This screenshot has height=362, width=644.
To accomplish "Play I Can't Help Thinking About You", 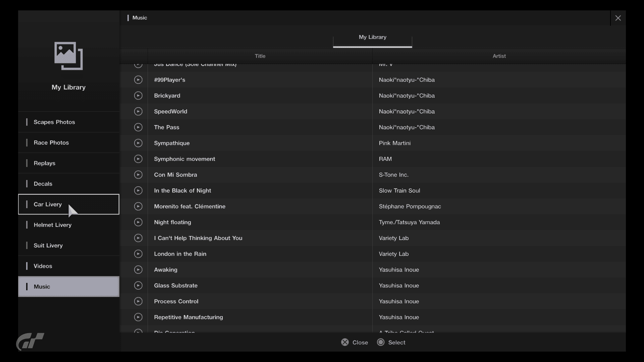I will pos(138,238).
